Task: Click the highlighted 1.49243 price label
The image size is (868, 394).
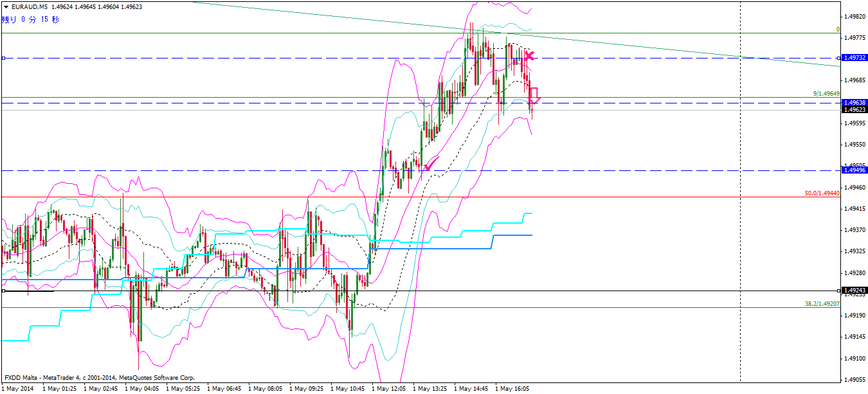Action: [854, 291]
